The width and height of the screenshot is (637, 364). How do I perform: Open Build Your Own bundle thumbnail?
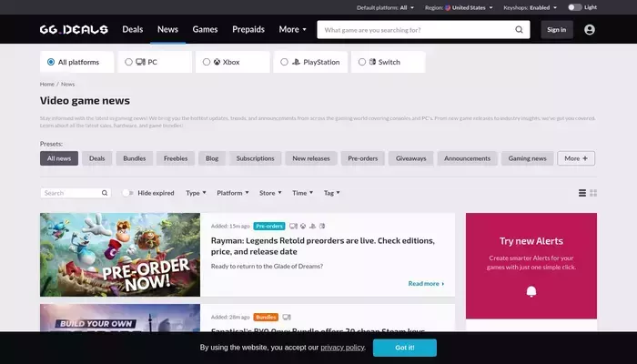pos(120,318)
